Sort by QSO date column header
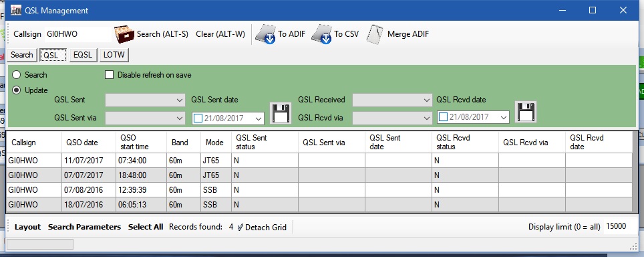Viewport: 644px width, 257px height. point(89,143)
